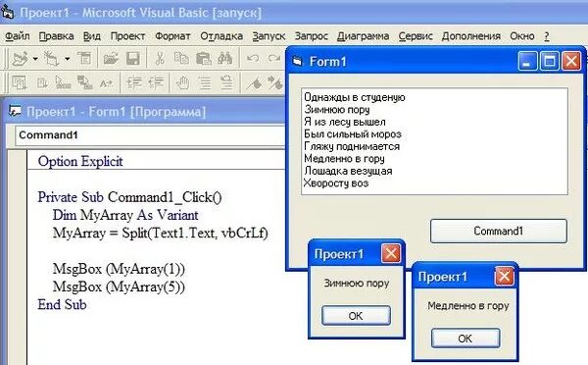
Task: Click the List Properties/Methods edit icon
Action: (x=20, y=82)
